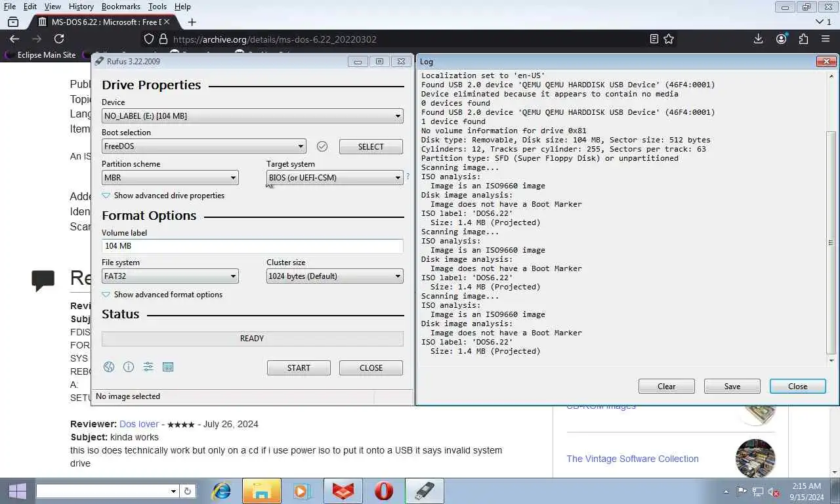Clear the Log window contents
This screenshot has width=840, height=504.
tap(666, 387)
